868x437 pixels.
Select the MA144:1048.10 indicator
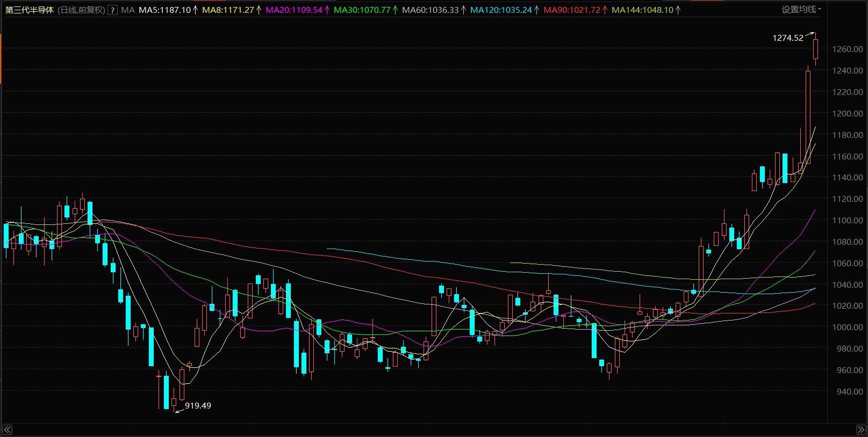point(646,10)
